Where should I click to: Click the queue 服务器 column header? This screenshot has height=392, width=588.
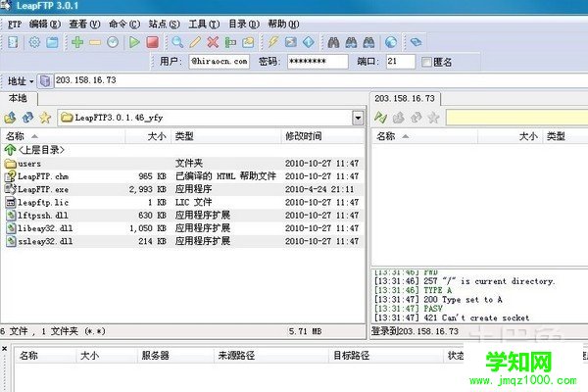tap(175, 355)
